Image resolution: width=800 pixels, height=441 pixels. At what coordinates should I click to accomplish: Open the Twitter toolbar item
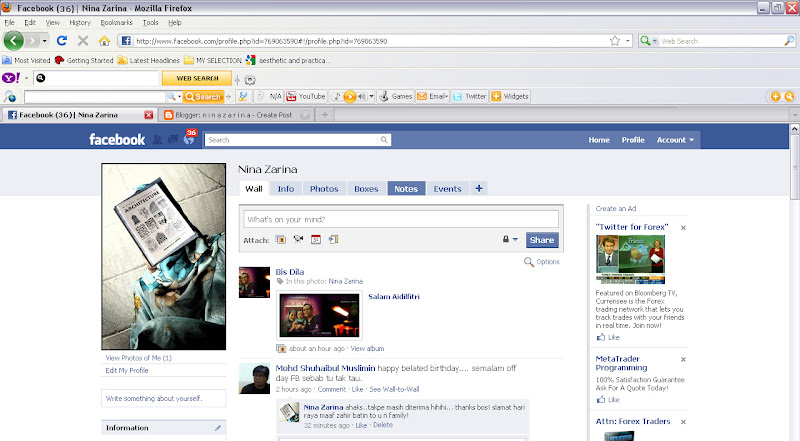pyautogui.click(x=469, y=96)
